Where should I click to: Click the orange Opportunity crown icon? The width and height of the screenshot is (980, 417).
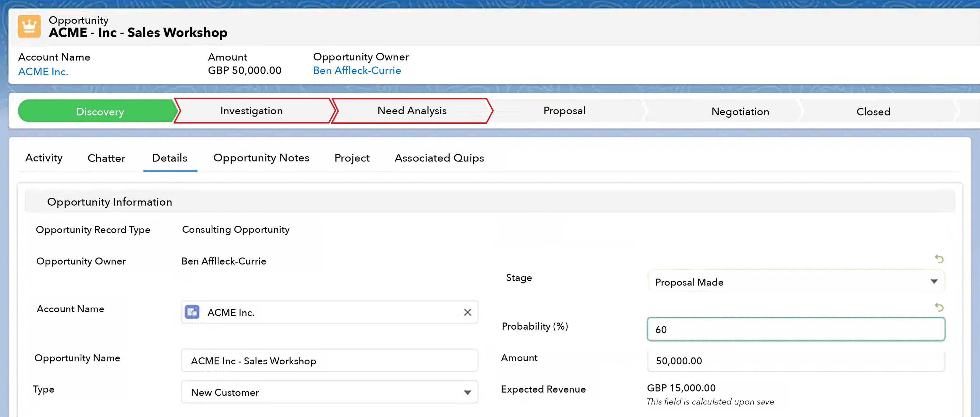click(x=29, y=27)
